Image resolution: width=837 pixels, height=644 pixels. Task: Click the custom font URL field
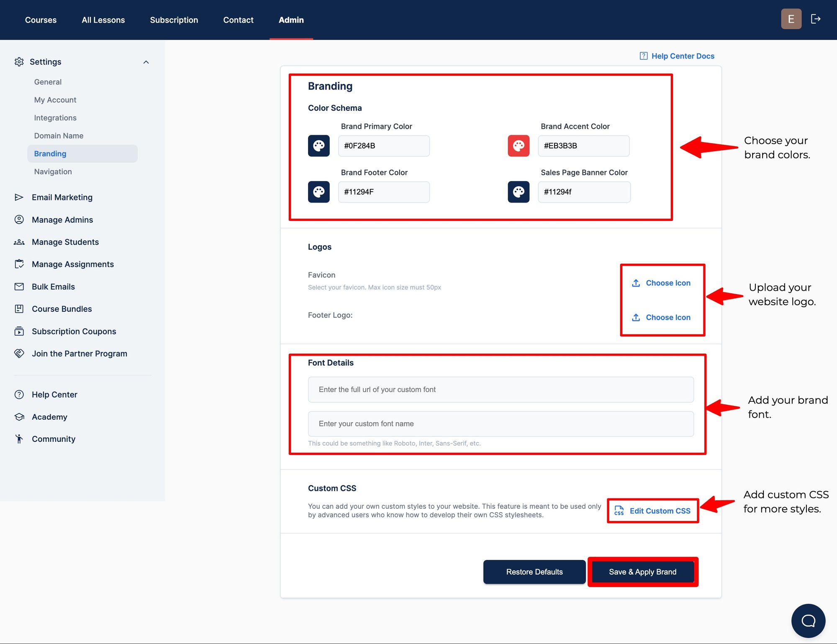[x=501, y=390]
